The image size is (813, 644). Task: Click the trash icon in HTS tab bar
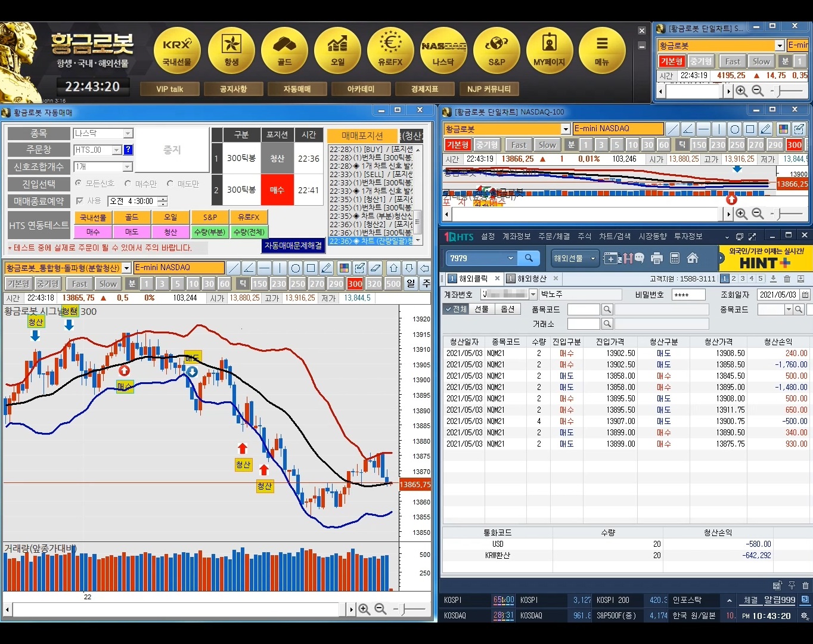(787, 278)
